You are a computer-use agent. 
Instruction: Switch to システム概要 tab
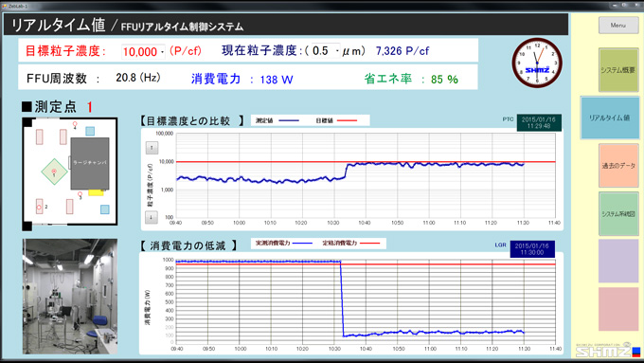pos(618,70)
